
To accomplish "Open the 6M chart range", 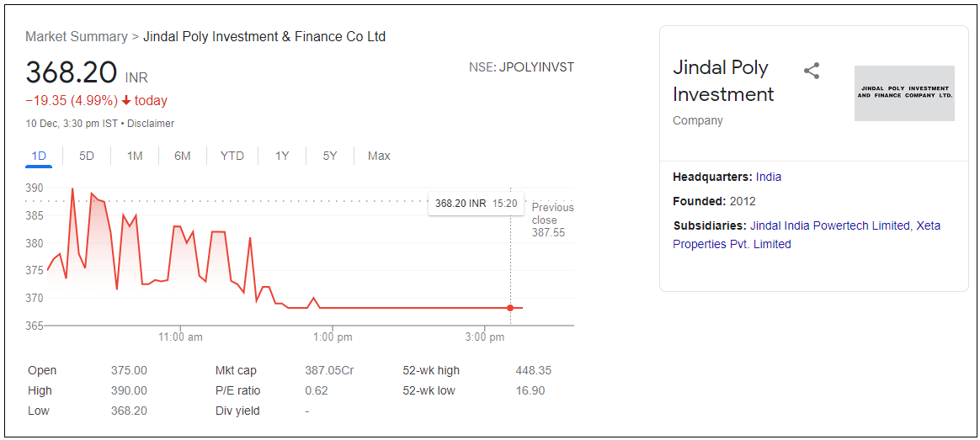I will coord(183,156).
